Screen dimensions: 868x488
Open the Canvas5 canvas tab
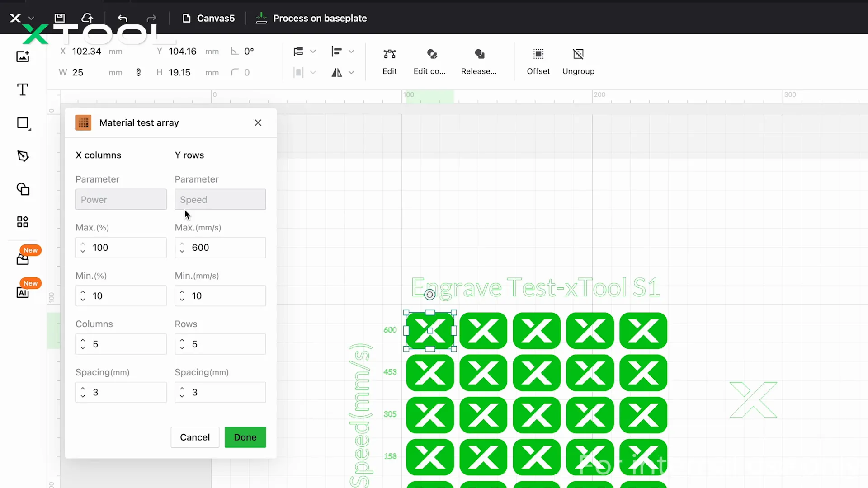(208, 18)
